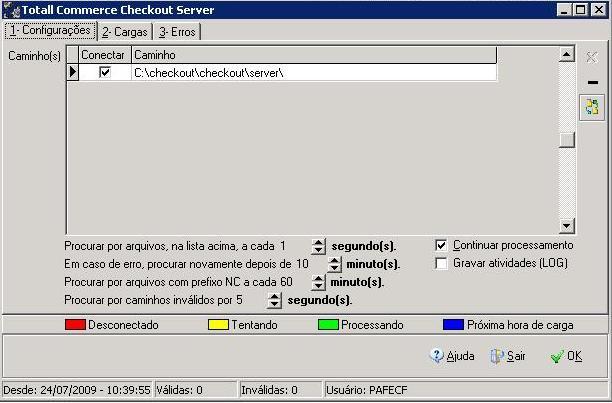Click the row indicator arrow in the path grid
The height and width of the screenshot is (403, 612).
(72, 73)
